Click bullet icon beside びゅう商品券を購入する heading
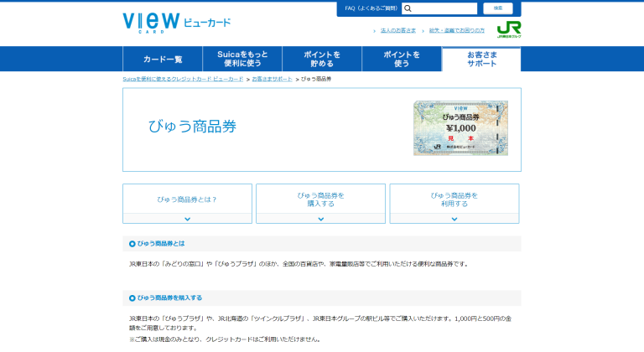 (132, 298)
